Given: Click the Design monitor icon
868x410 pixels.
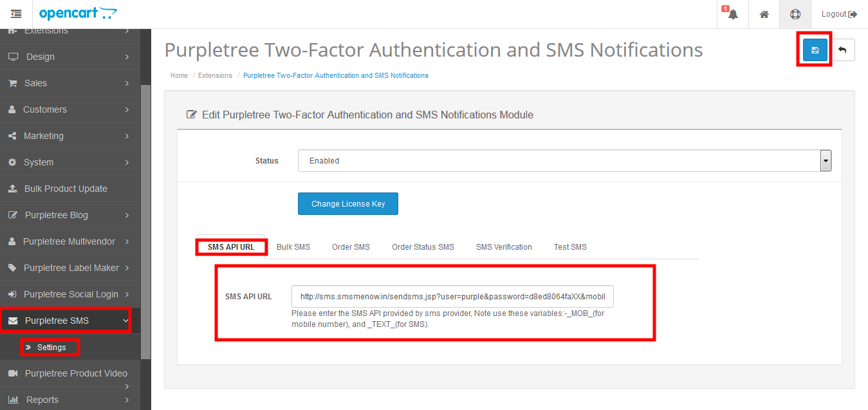Looking at the screenshot, I should (x=13, y=57).
